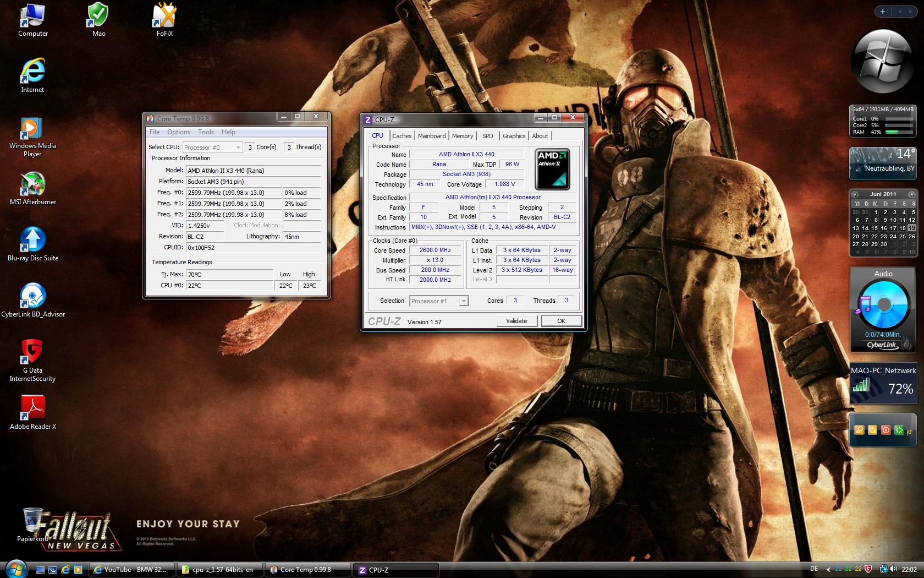This screenshot has width=924, height=578.
Task: Switch to the Memory tab in CPU-Z
Action: tap(463, 136)
